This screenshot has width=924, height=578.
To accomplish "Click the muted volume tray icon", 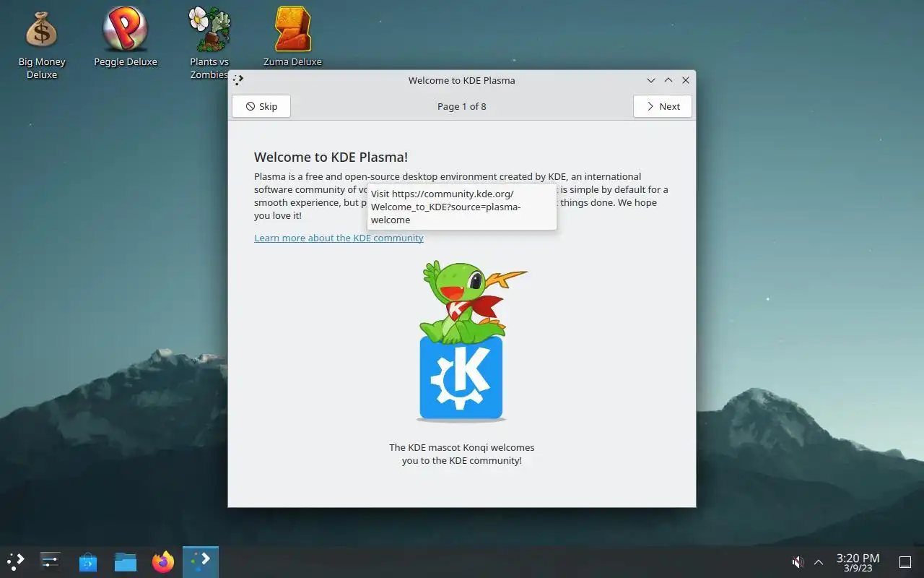I will pyautogui.click(x=798, y=562).
